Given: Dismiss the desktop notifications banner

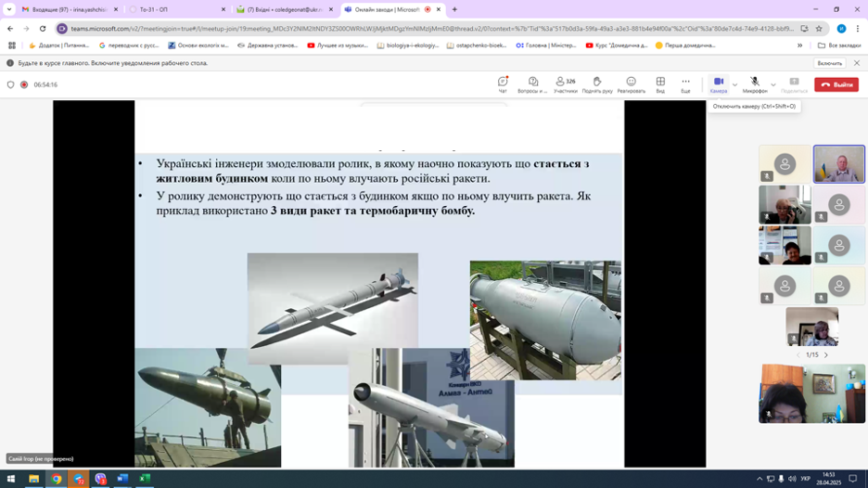Looking at the screenshot, I should 857,63.
